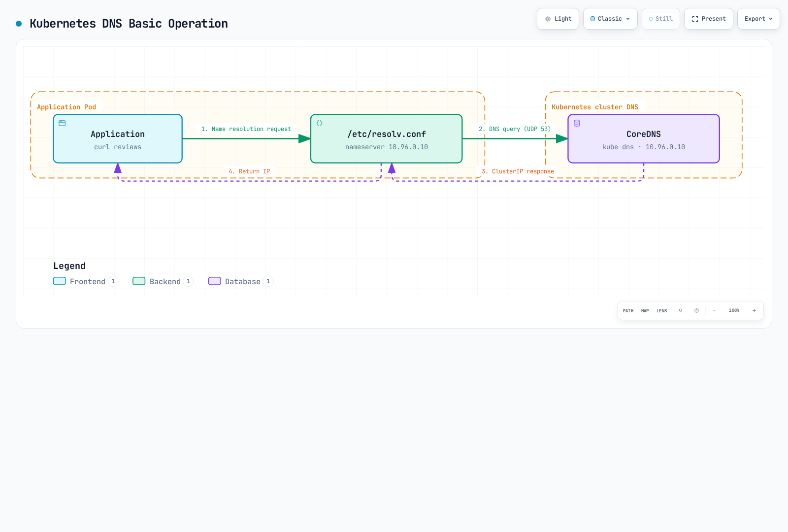788x532 pixels.
Task: Click 'kube-dns · 10.96.0.10' subtitle text
Action: [x=644, y=147]
